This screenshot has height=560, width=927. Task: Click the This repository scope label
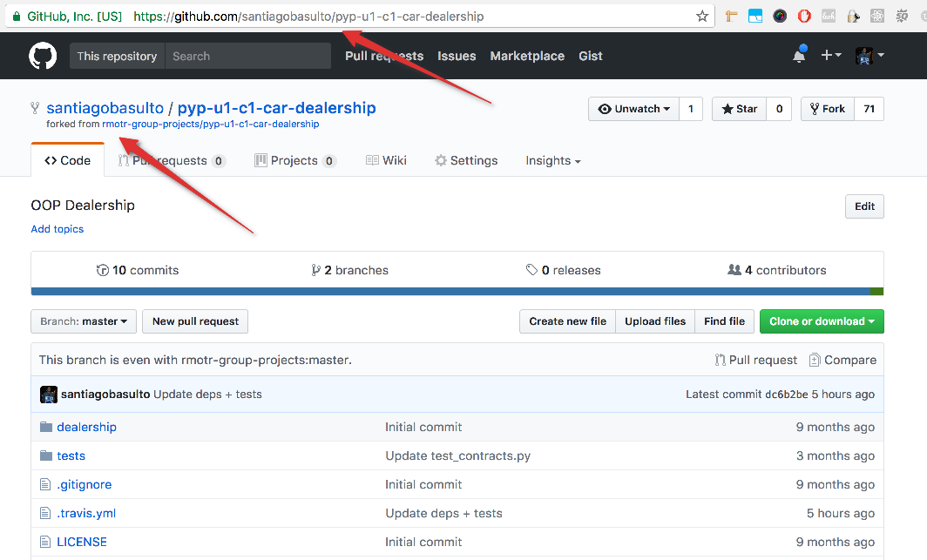click(117, 56)
